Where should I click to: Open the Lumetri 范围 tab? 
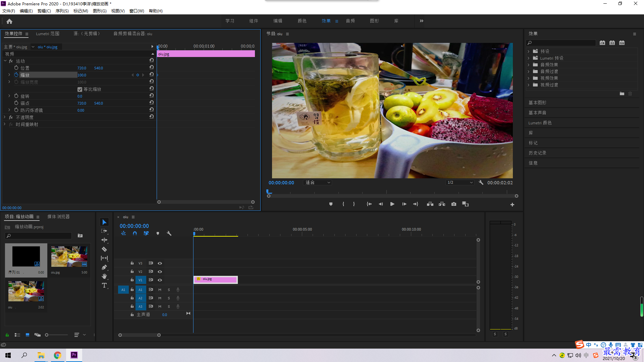click(x=48, y=34)
